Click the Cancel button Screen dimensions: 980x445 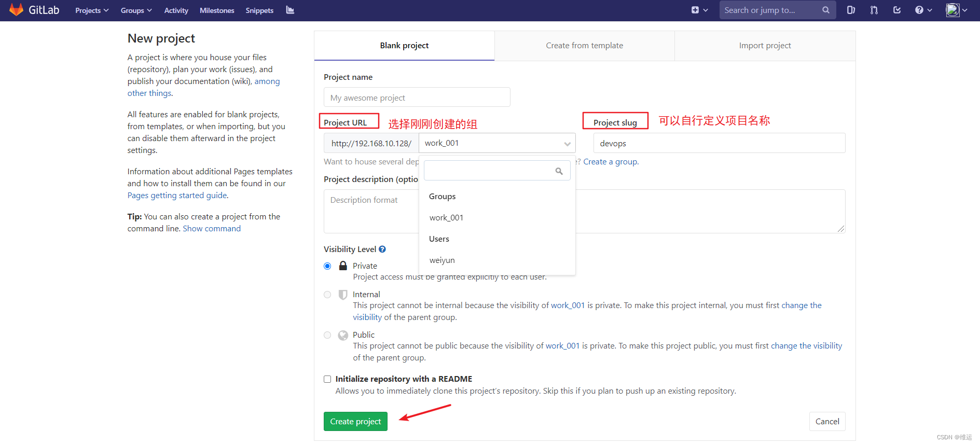[x=827, y=421]
